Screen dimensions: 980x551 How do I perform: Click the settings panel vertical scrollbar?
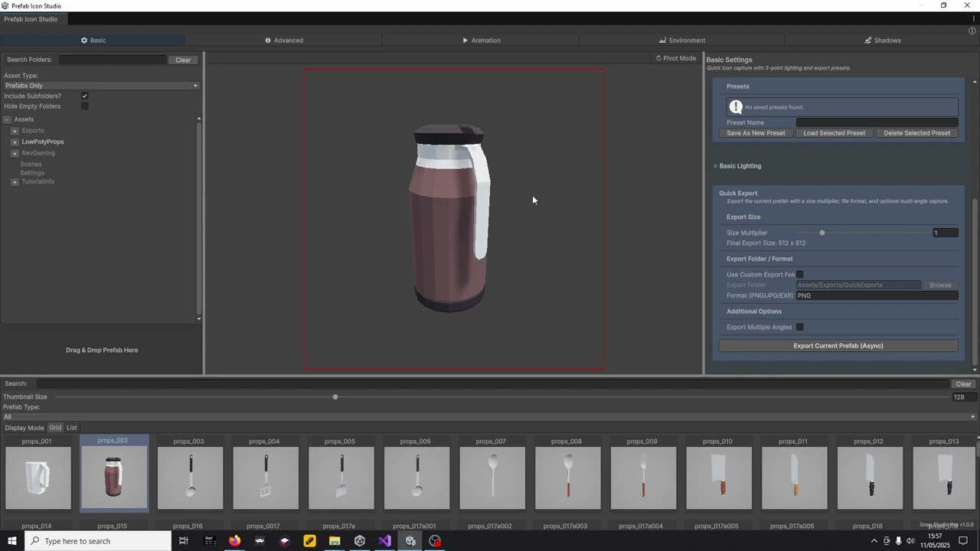[975, 282]
